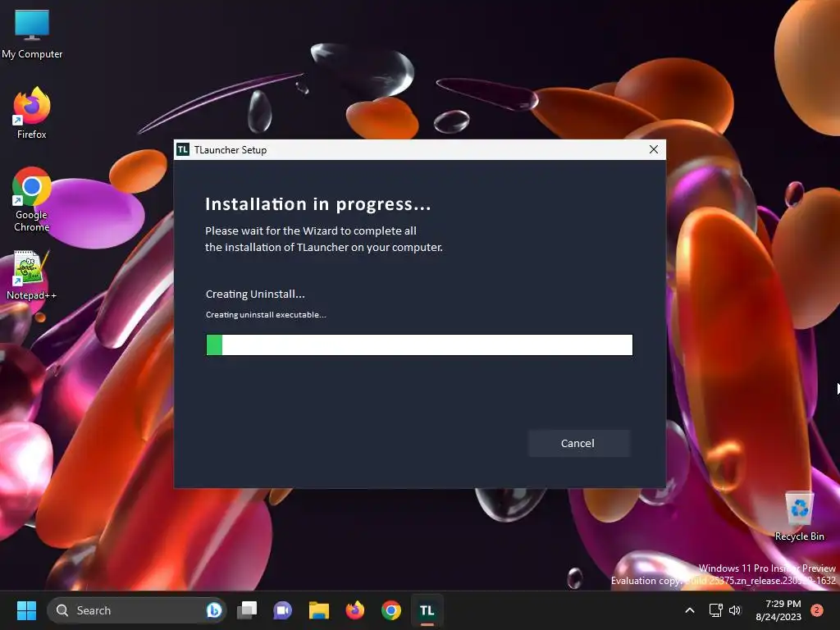Show hidden system tray icons

tap(690, 610)
